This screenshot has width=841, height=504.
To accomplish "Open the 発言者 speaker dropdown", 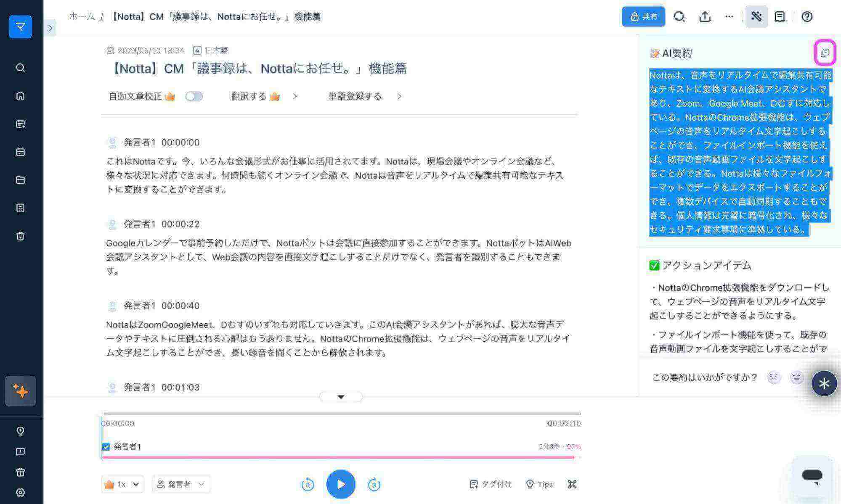I will [x=181, y=484].
